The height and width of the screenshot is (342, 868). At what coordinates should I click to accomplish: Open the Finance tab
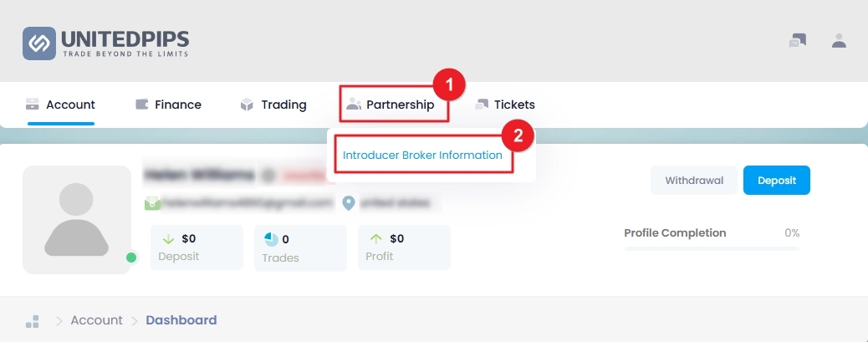pyautogui.click(x=168, y=105)
